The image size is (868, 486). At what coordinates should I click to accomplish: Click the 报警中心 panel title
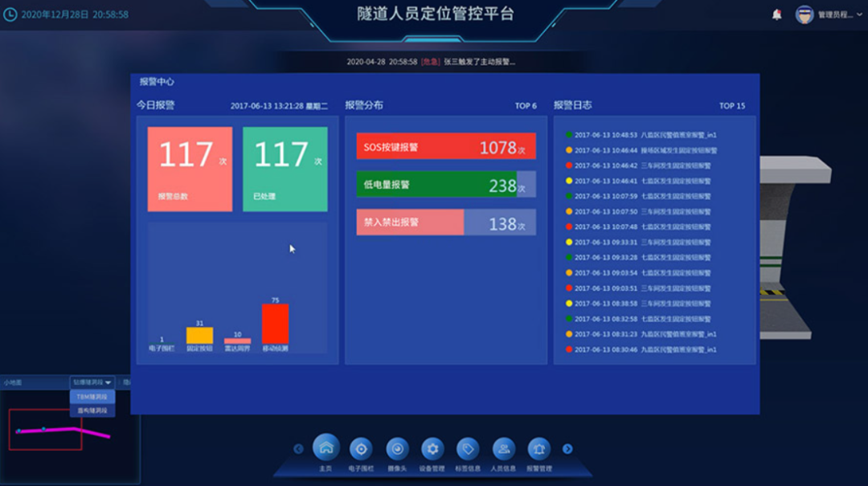click(x=157, y=81)
